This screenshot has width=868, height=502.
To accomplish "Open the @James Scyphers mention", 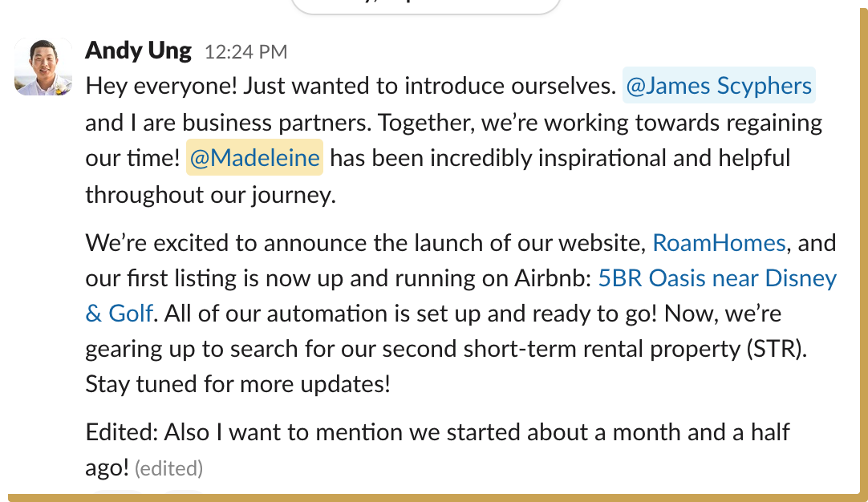I will (719, 86).
